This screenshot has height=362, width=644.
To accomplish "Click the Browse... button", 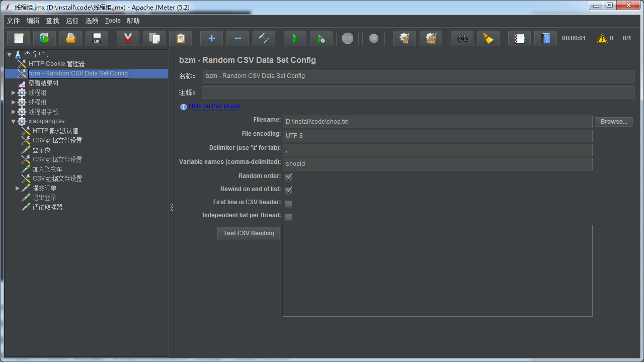I will point(614,122).
